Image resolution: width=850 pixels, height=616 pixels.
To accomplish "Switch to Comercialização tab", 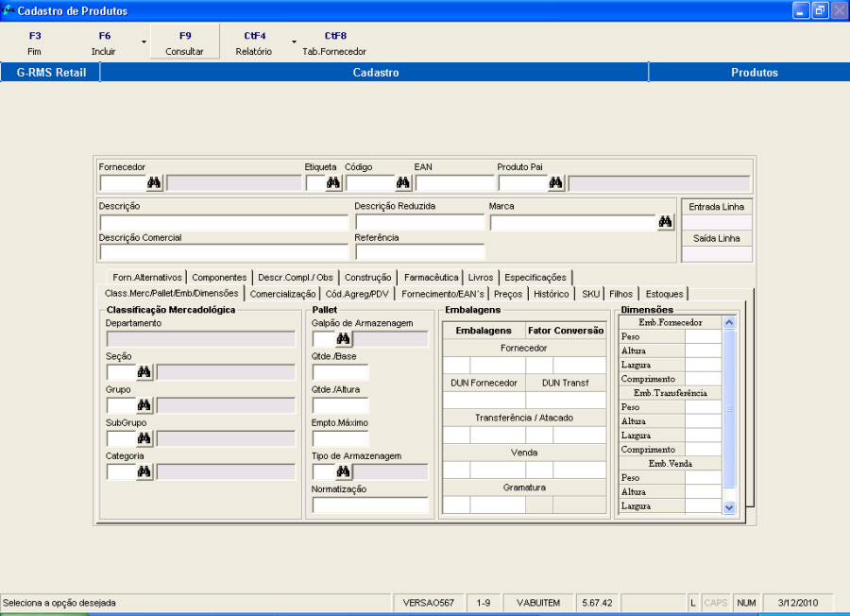I will pos(282,294).
